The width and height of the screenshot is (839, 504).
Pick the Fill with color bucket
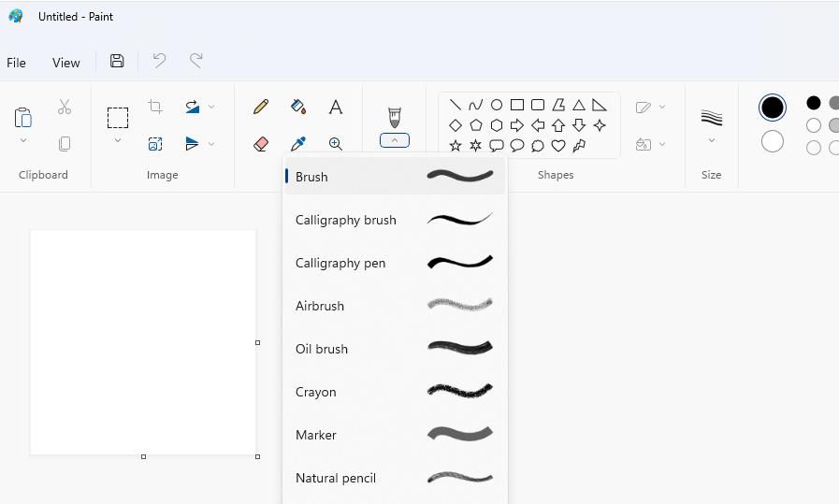point(298,108)
